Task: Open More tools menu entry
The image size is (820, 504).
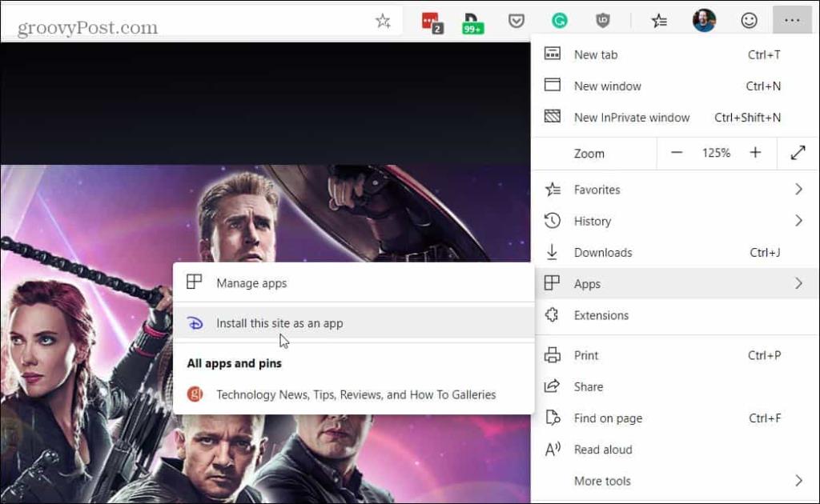Action: (675, 481)
